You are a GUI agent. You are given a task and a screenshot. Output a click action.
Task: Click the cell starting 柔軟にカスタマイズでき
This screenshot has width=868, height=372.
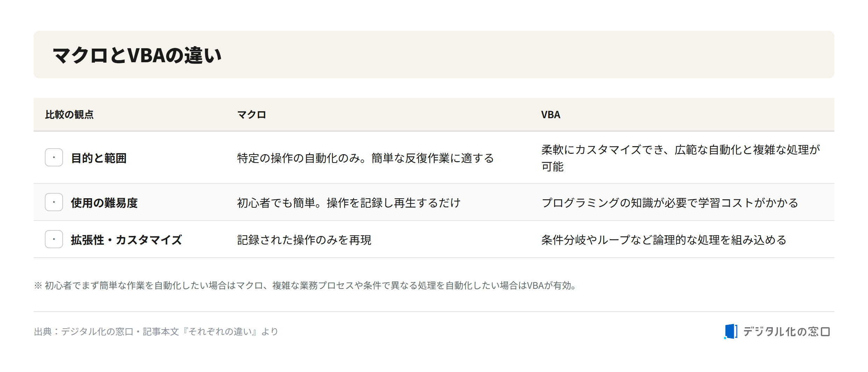[681, 158]
